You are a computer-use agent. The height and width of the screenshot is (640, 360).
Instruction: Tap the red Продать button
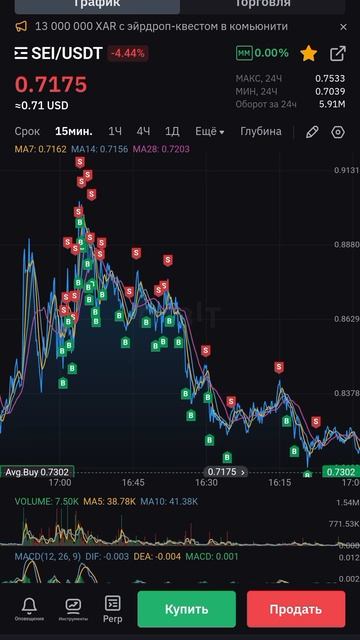pyautogui.click(x=296, y=609)
